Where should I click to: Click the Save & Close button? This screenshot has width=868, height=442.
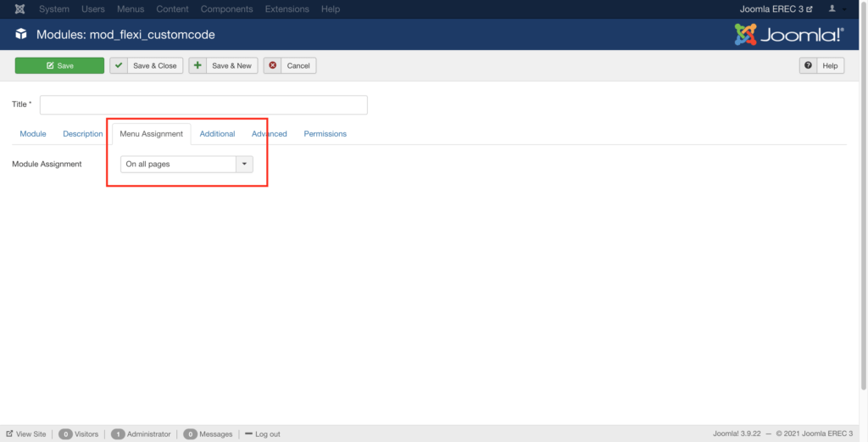(x=146, y=65)
